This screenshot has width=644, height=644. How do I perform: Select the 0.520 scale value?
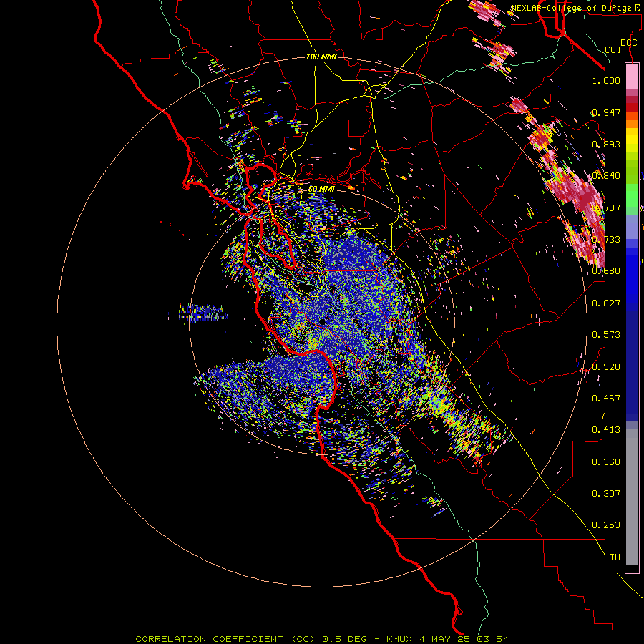pos(606,367)
